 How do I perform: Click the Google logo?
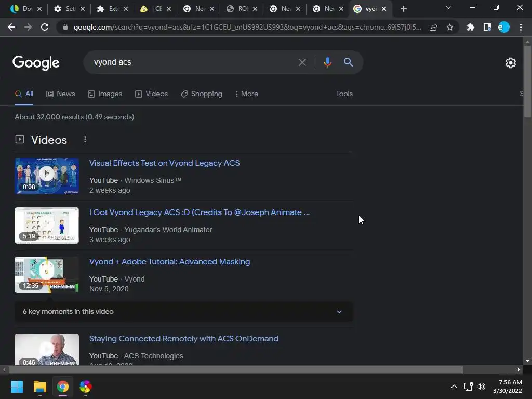(36, 63)
